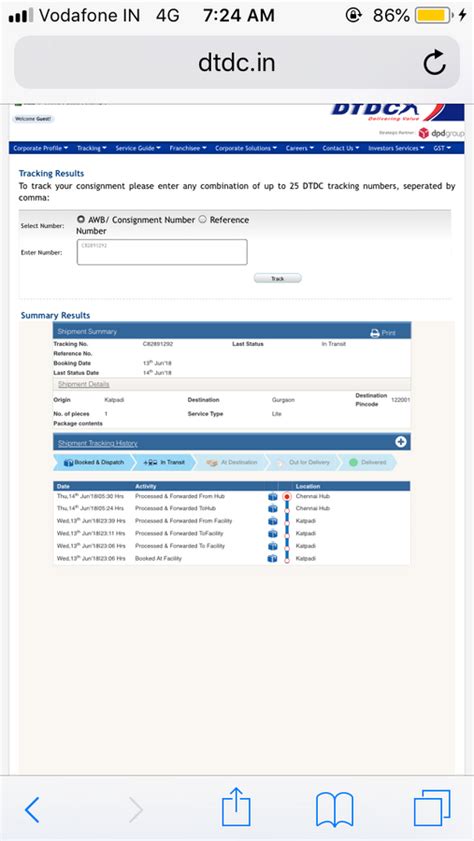Click destination value Gurgaon
474x841 pixels.
point(283,400)
